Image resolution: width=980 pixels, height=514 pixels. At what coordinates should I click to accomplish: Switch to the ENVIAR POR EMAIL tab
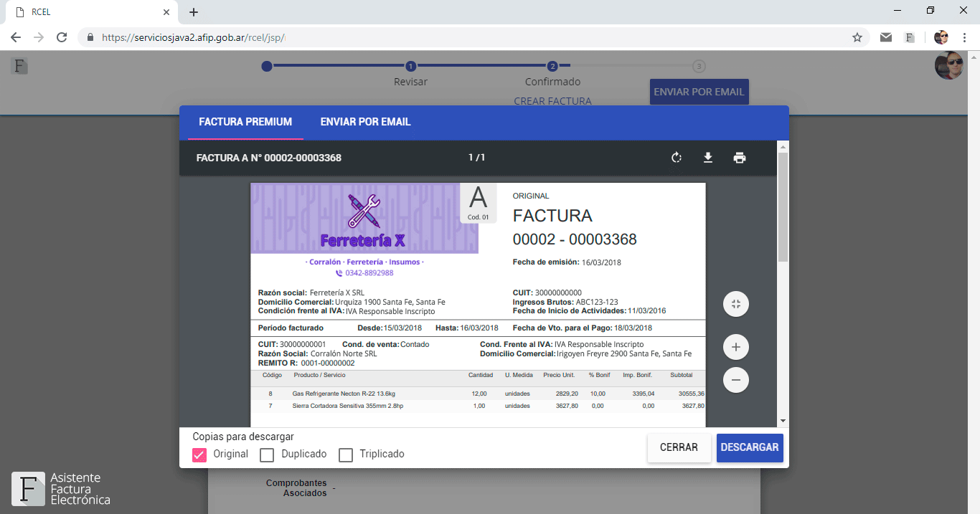pos(365,122)
